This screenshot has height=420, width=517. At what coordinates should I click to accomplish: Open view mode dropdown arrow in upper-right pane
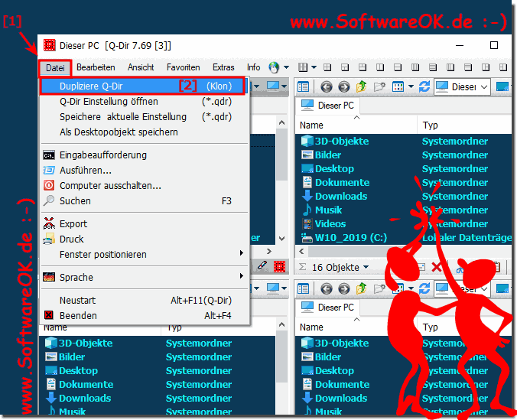411,86
